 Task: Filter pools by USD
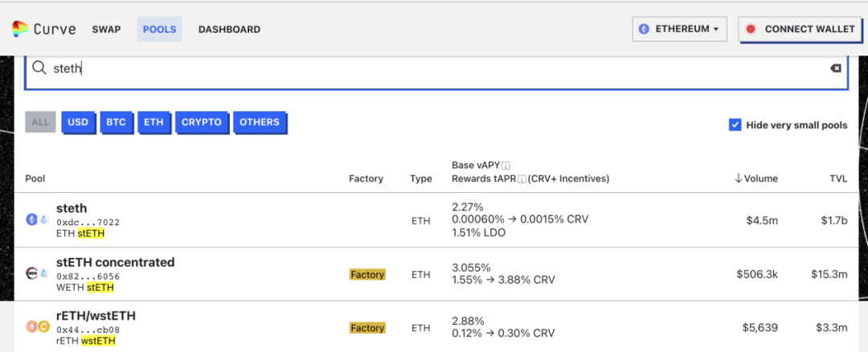click(78, 122)
